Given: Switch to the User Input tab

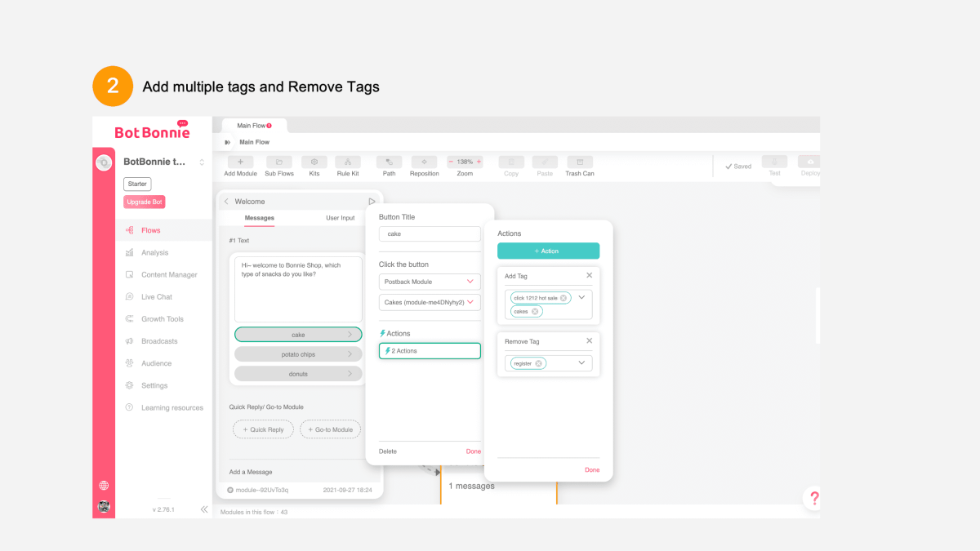Looking at the screenshot, I should pyautogui.click(x=341, y=218).
